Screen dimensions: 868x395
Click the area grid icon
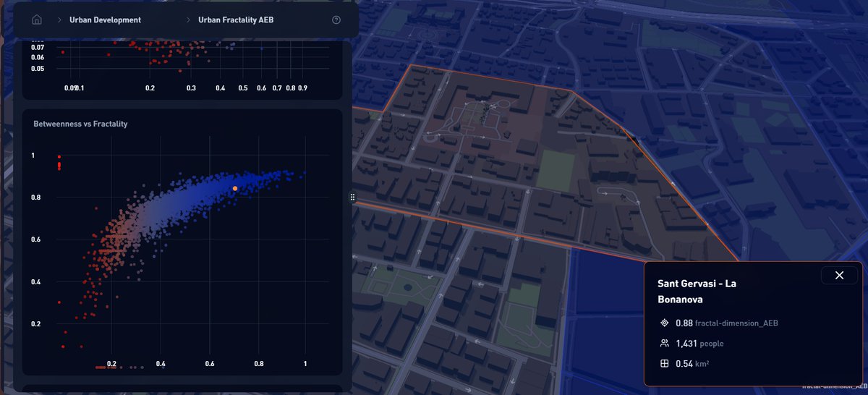pyautogui.click(x=665, y=363)
